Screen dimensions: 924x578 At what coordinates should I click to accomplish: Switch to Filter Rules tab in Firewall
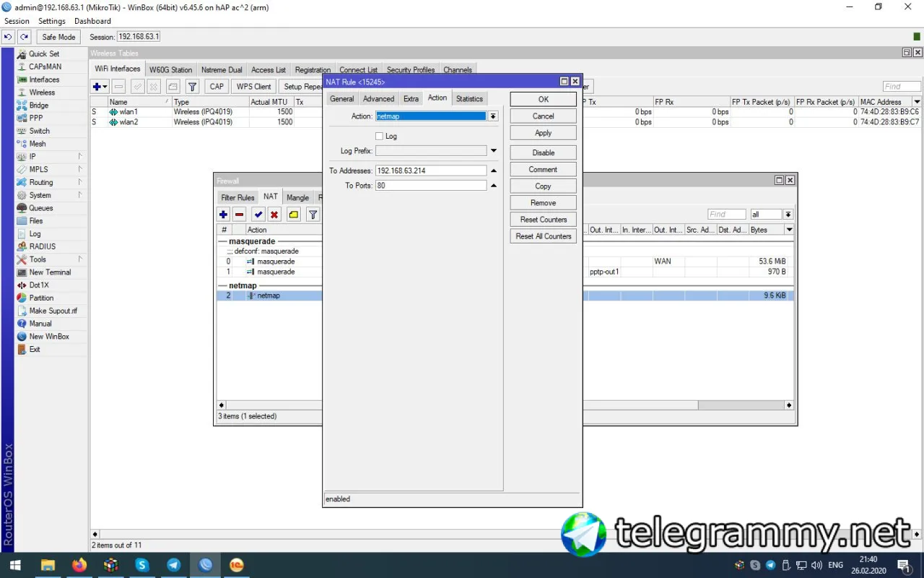[238, 197]
